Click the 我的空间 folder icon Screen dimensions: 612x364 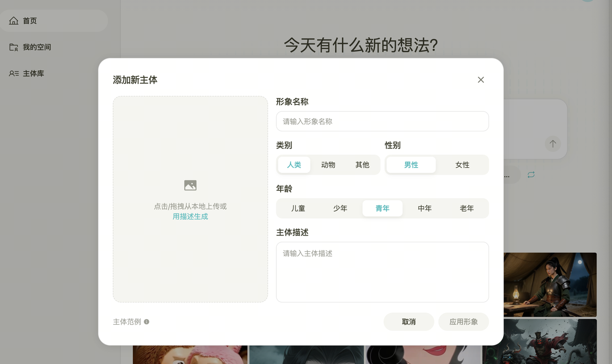tap(14, 47)
